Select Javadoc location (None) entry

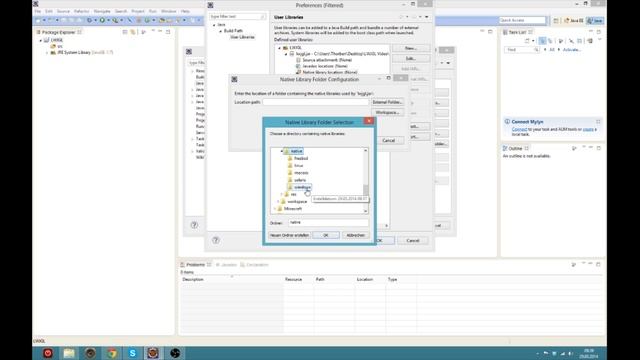coord(325,66)
